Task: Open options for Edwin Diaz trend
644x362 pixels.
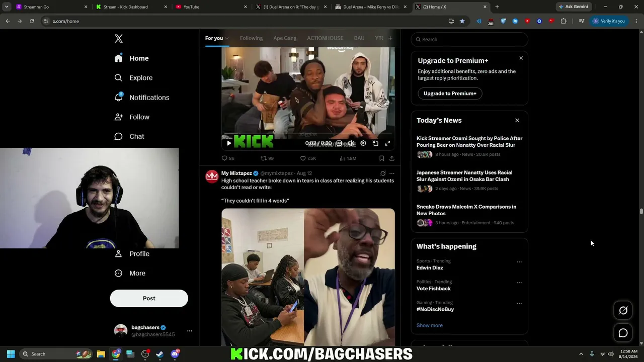Action: (x=519, y=262)
